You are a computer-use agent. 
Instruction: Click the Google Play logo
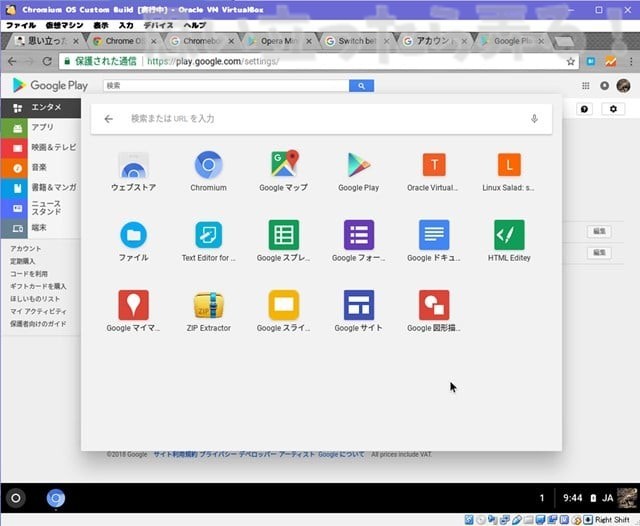tap(50, 85)
